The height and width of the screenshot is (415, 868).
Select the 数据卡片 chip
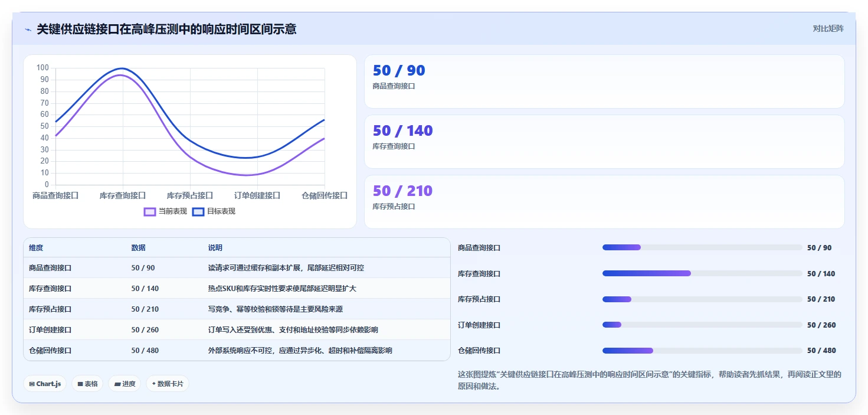coord(168,384)
